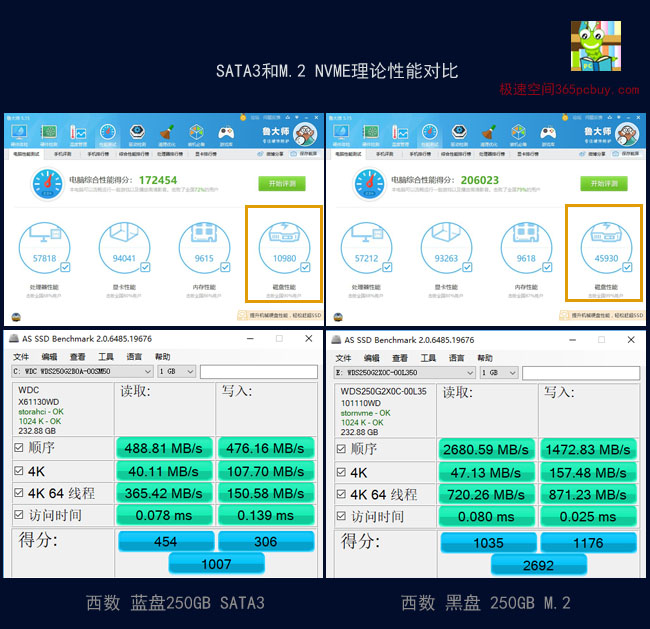Open 硬件体检 monitor icon in the 172454-score Ludashi window
The width and height of the screenshot is (650, 629).
pyautogui.click(x=19, y=134)
